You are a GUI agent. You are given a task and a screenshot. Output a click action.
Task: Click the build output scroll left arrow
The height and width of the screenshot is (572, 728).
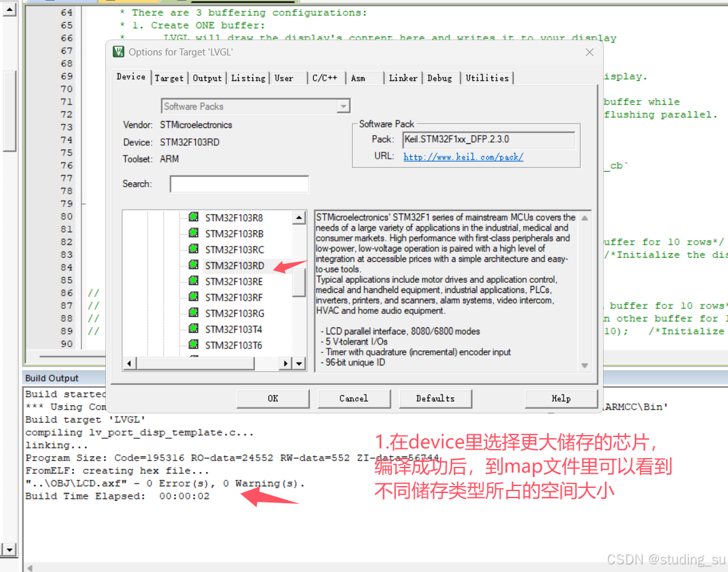pyautogui.click(x=30, y=568)
